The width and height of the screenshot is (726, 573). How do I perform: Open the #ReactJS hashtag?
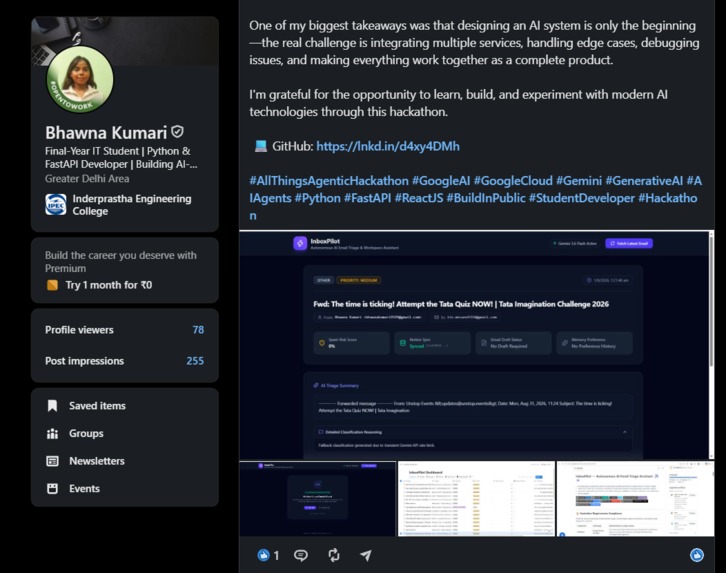tap(419, 198)
